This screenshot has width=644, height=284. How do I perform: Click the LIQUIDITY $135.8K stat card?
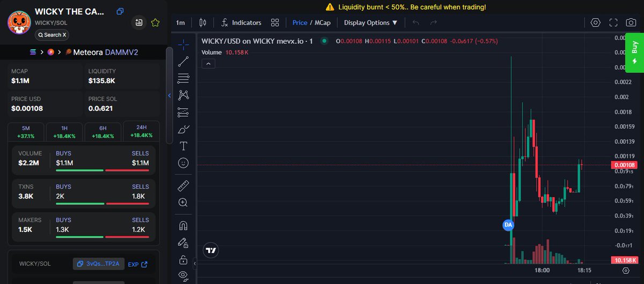click(x=122, y=77)
